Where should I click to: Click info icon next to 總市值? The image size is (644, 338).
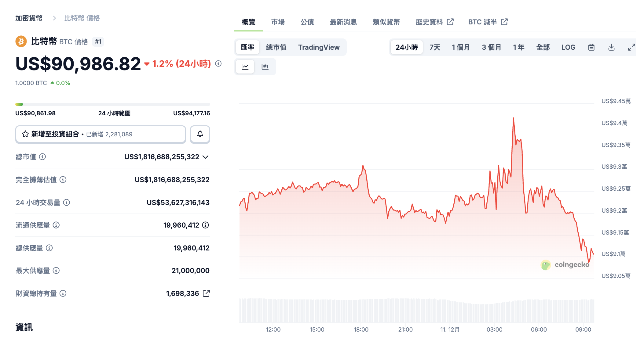pyautogui.click(x=42, y=157)
